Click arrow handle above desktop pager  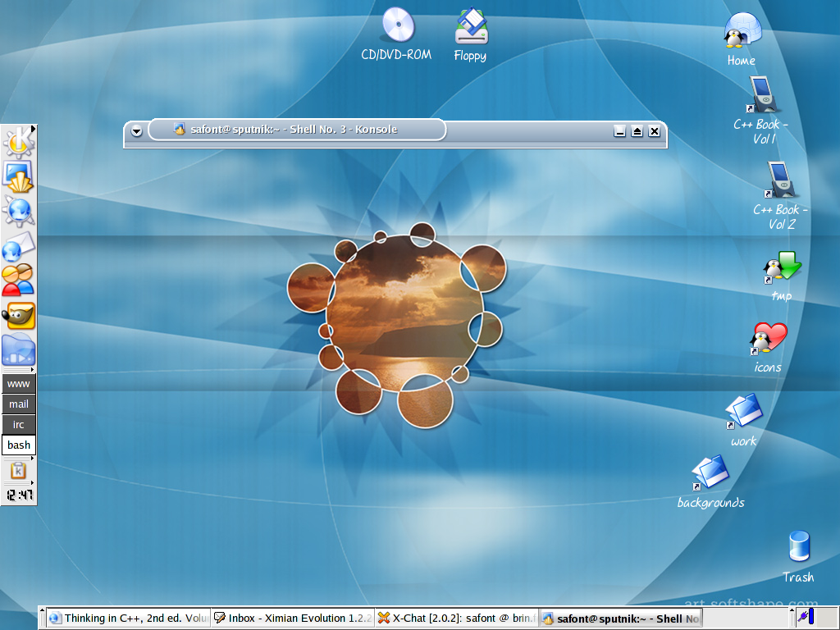[x=32, y=370]
